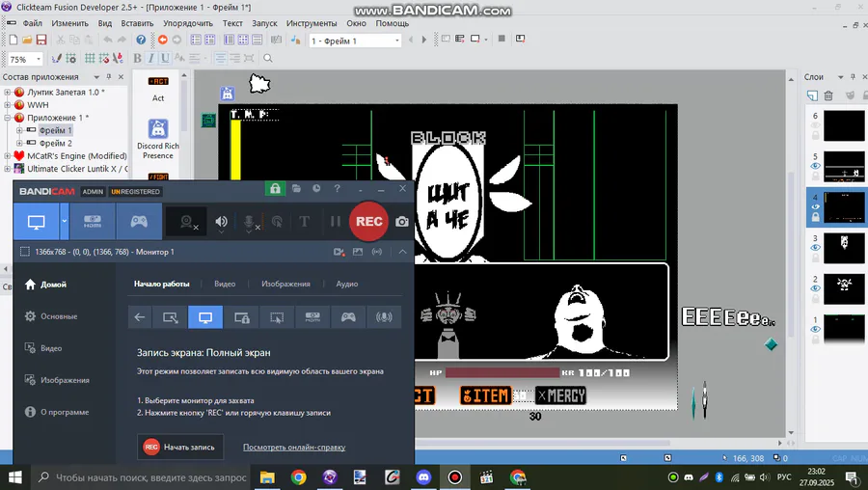Screen dimensions: 868x490
Task: Start recording with the red REC button
Action: [368, 222]
